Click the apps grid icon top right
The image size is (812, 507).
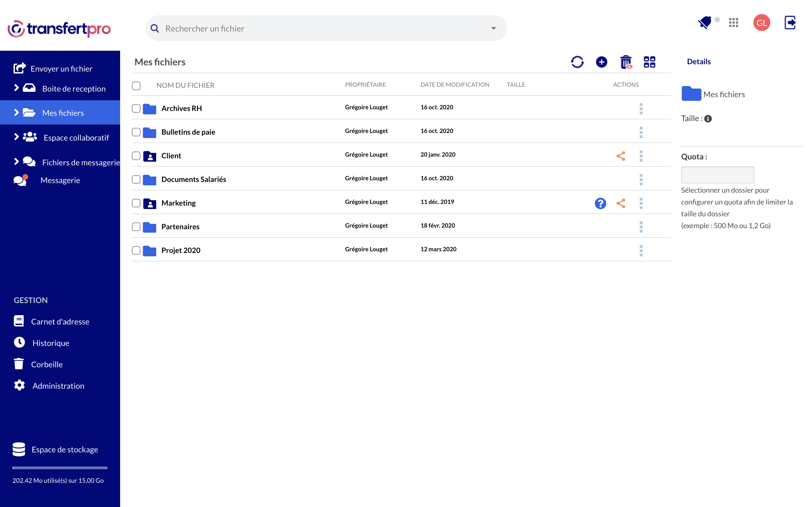[x=733, y=23]
